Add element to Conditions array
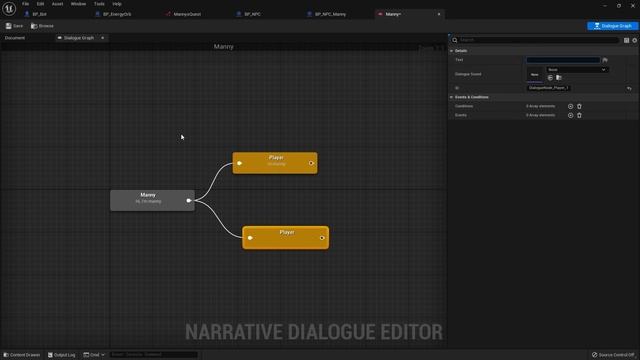The height and width of the screenshot is (360, 640). point(570,106)
